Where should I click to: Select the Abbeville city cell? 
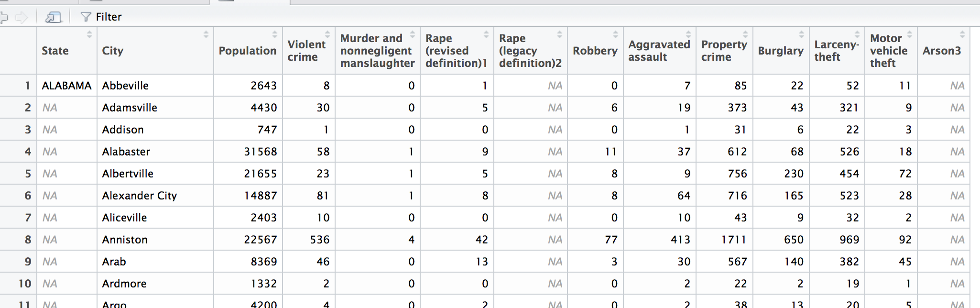[125, 86]
